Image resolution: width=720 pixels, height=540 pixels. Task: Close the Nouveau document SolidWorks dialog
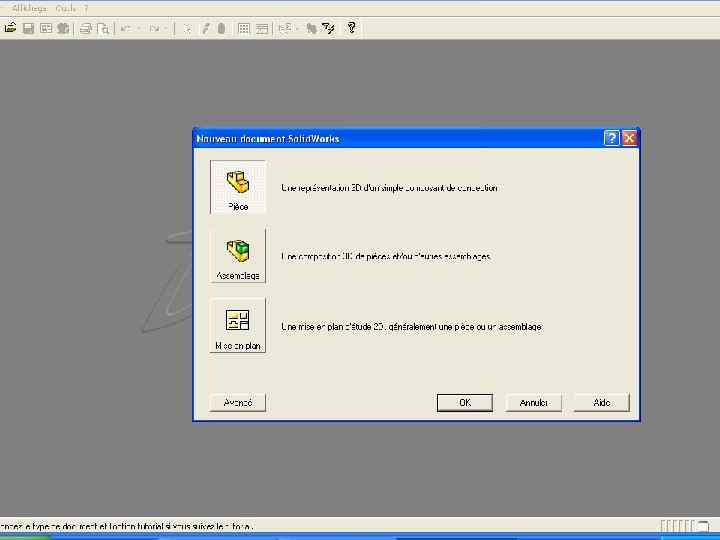[630, 138]
